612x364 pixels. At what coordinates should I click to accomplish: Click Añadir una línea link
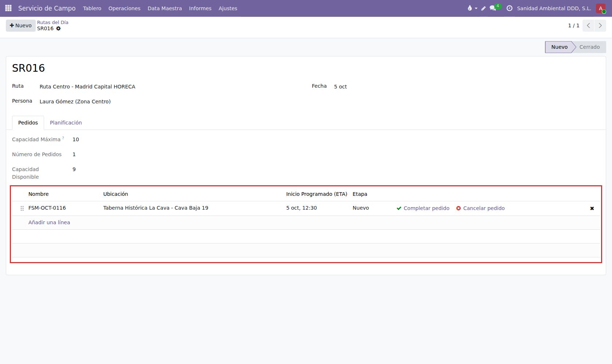(x=49, y=222)
